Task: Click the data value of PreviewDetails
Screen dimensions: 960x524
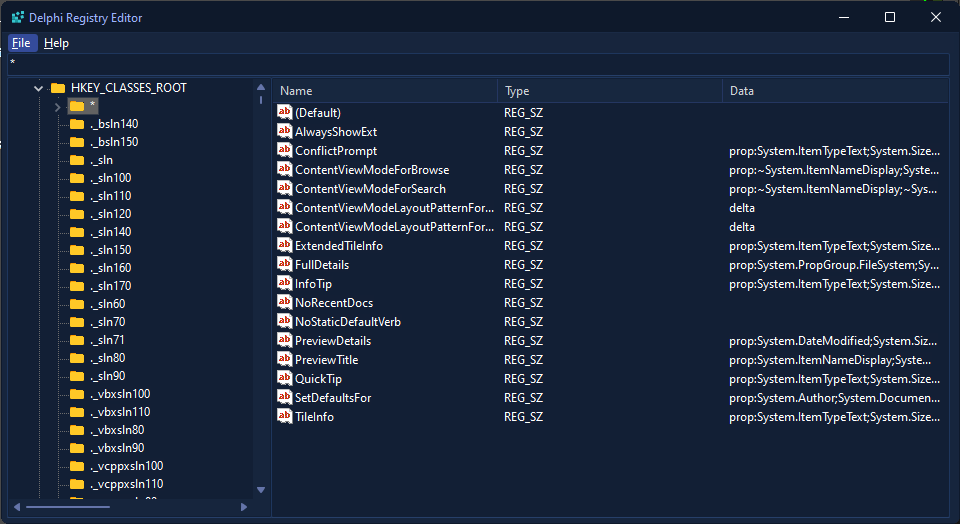Action: coord(833,340)
